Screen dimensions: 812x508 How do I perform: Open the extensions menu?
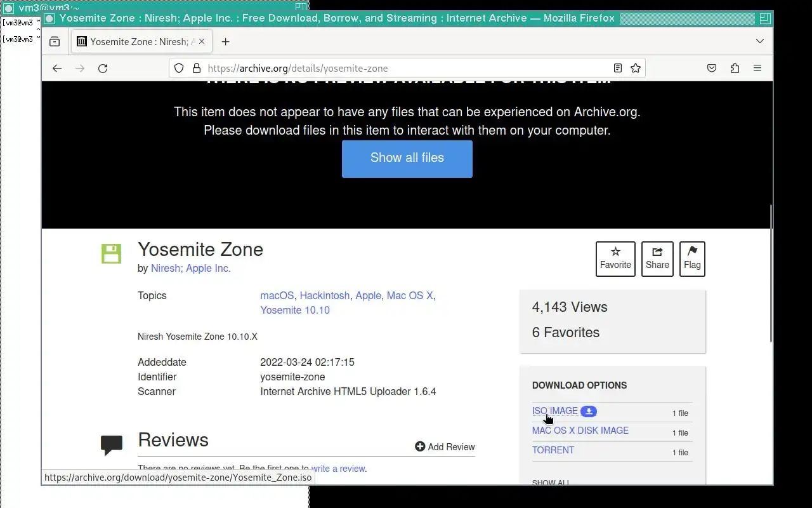[x=735, y=68]
